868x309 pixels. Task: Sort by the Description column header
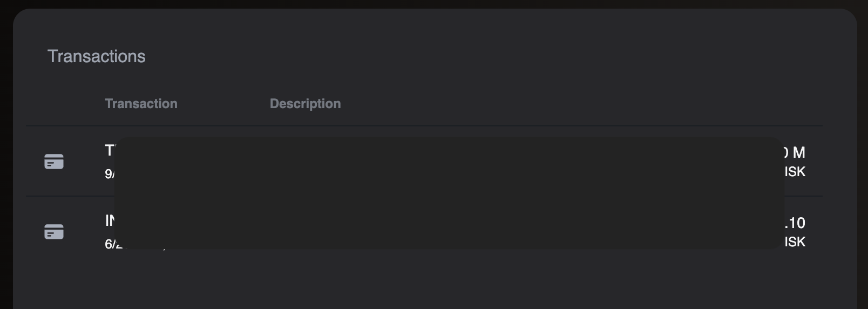[305, 104]
